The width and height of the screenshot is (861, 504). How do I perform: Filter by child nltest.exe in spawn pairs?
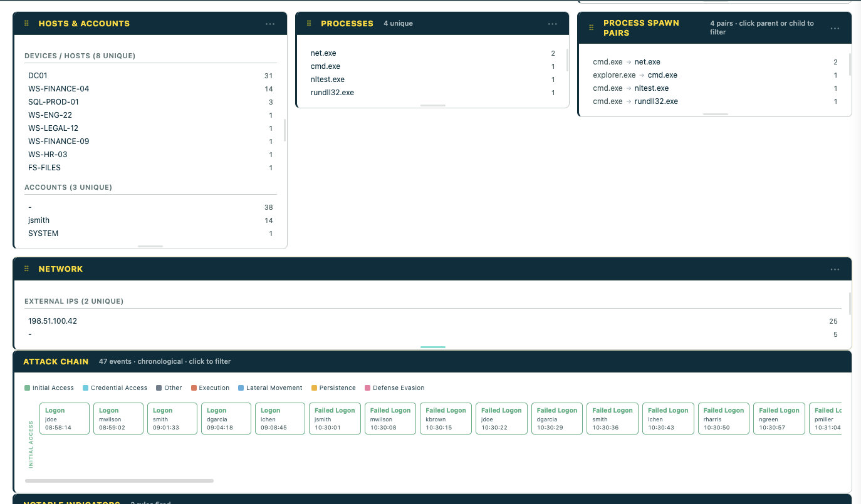click(x=652, y=88)
